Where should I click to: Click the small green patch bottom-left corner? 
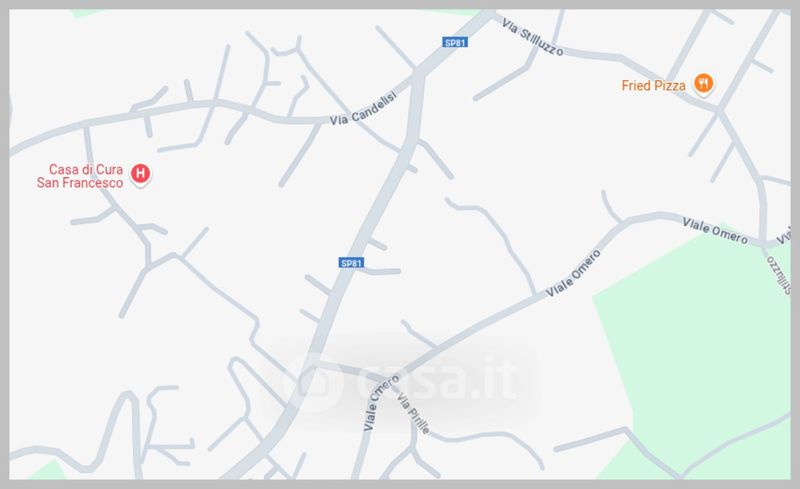48,472
